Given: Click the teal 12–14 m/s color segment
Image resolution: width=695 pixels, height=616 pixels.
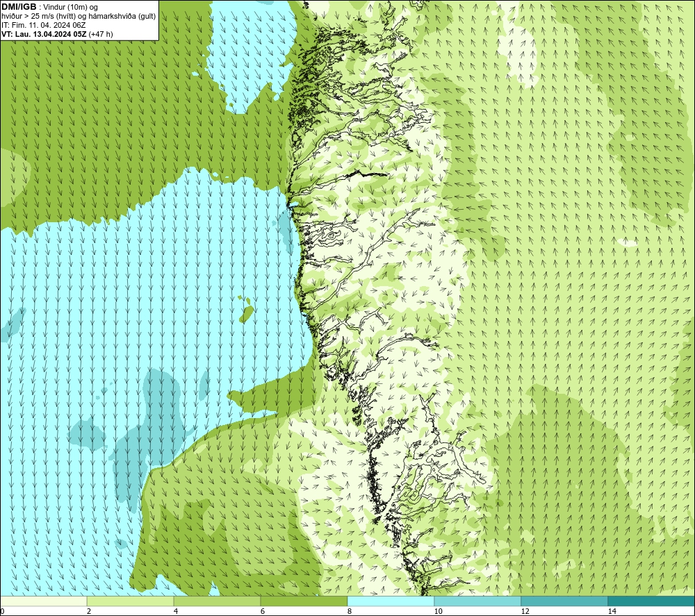Looking at the screenshot, I should (x=564, y=601).
